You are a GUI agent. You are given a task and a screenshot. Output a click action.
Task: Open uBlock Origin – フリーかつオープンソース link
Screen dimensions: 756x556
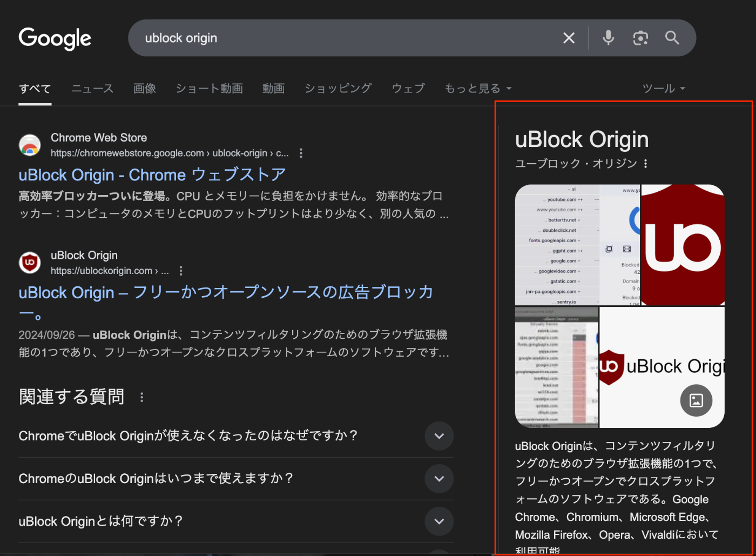(226, 302)
